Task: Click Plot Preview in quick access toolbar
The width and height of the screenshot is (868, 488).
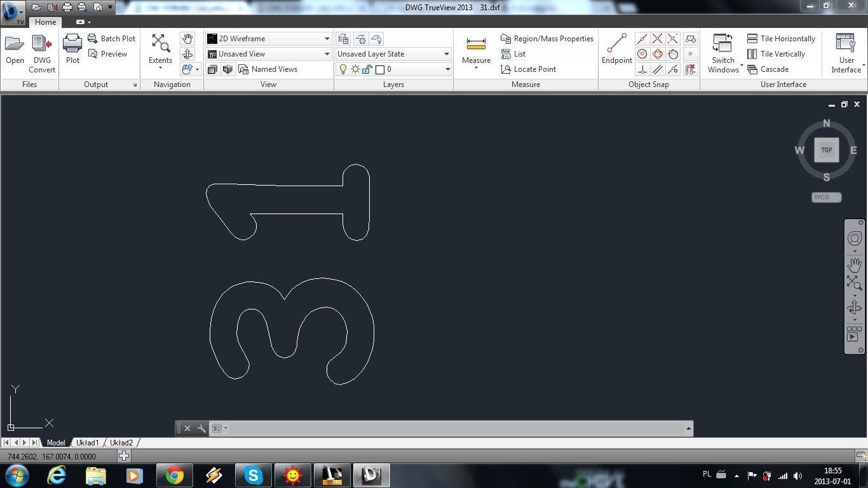Action: [97, 7]
